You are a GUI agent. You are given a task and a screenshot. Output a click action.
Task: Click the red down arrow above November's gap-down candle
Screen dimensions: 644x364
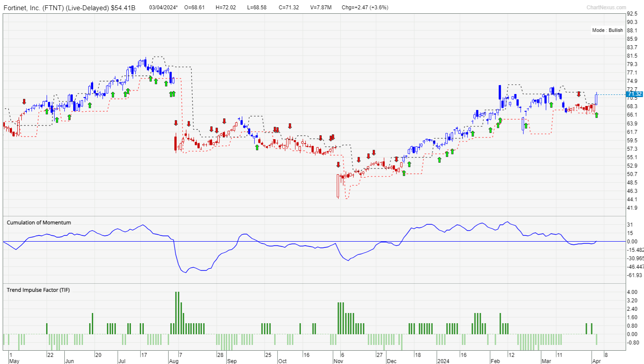338,164
